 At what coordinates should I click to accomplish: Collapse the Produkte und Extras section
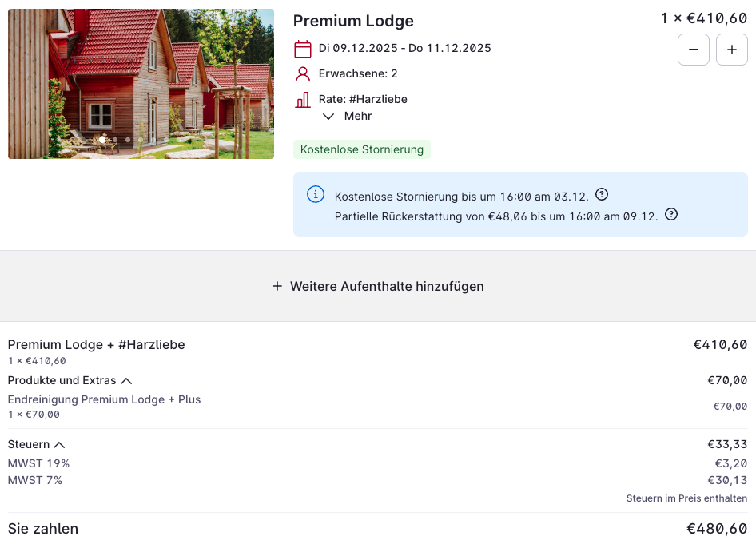pos(126,381)
